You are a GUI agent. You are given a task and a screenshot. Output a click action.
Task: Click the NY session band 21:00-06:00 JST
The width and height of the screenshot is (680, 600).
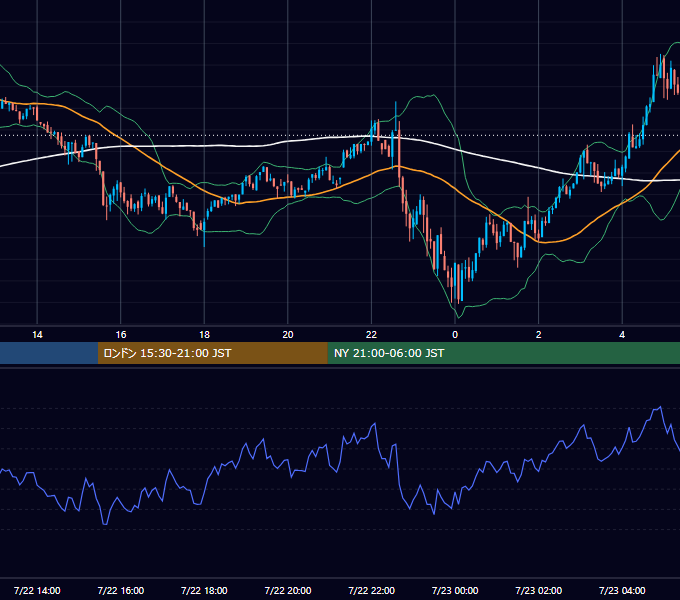(x=503, y=353)
